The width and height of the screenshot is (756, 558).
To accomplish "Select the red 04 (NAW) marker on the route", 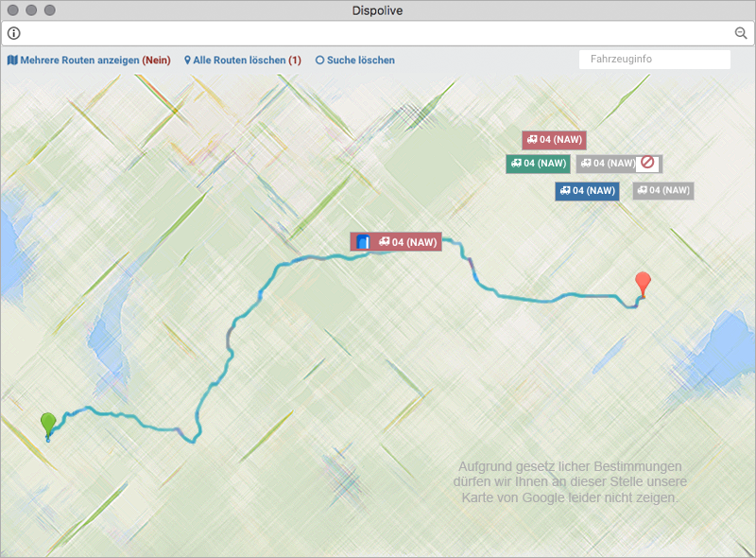I will click(396, 242).
